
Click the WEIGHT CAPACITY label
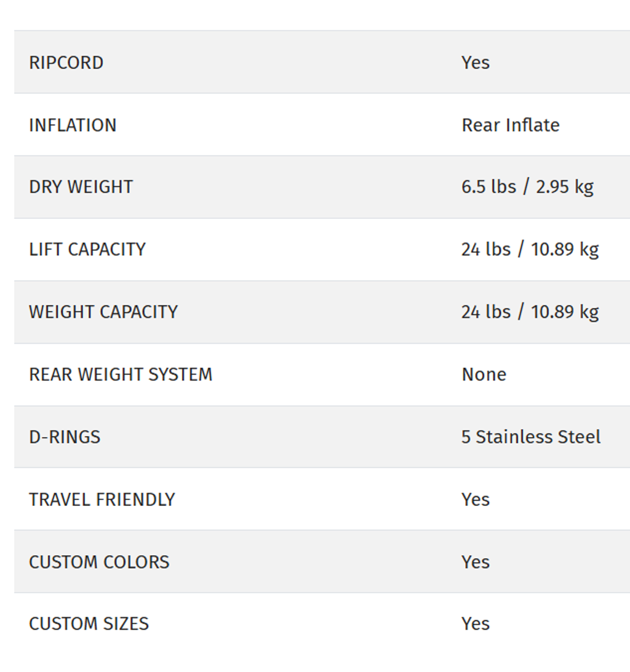(103, 312)
